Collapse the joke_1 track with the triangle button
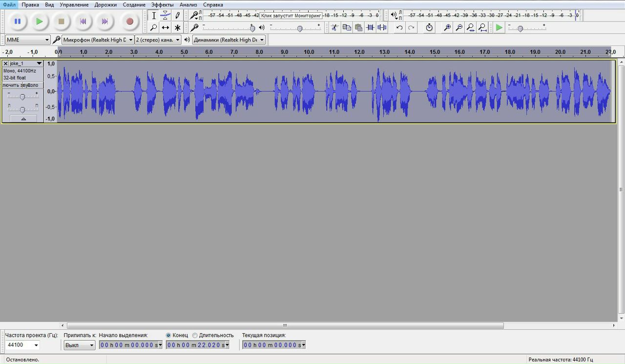The image size is (625, 364). [23, 119]
